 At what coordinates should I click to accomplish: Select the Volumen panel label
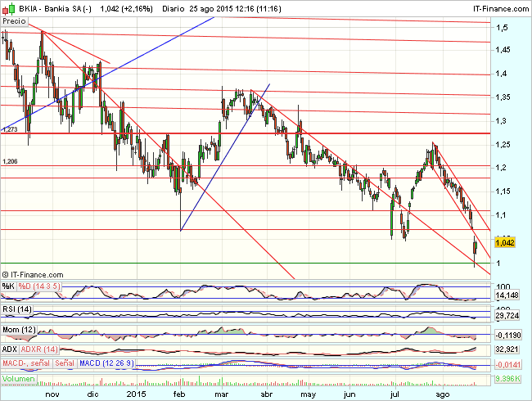[19, 379]
